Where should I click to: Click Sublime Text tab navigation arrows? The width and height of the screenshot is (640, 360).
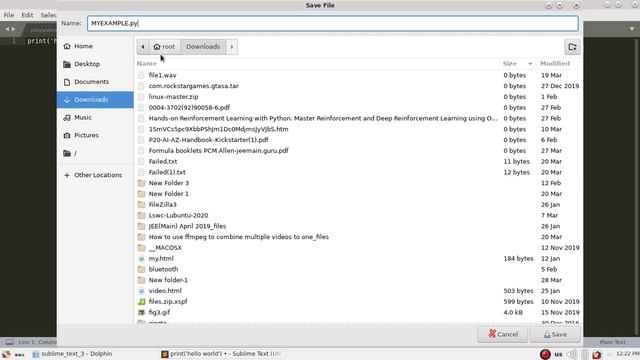pyautogui.click(x=10, y=29)
